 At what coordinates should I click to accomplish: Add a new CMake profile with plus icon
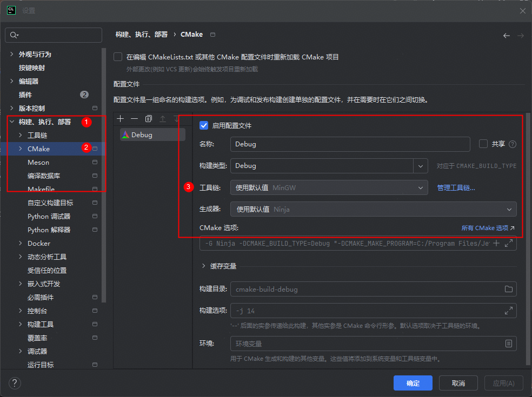click(x=120, y=119)
